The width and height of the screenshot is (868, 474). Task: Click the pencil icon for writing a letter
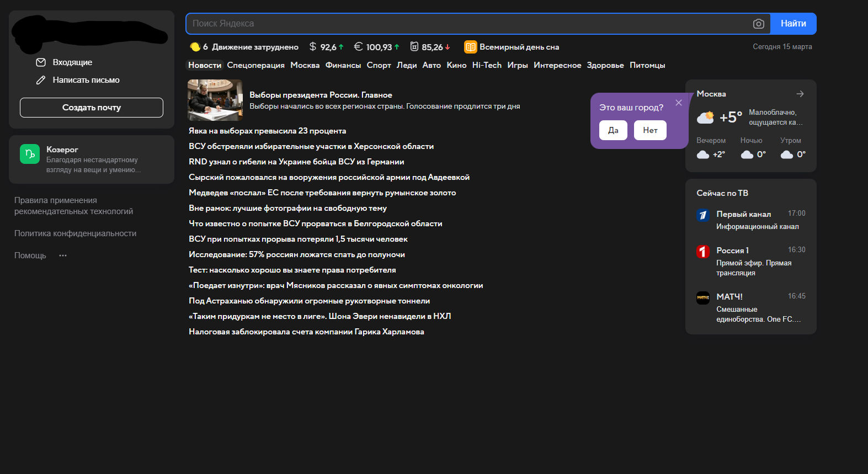pyautogui.click(x=41, y=80)
